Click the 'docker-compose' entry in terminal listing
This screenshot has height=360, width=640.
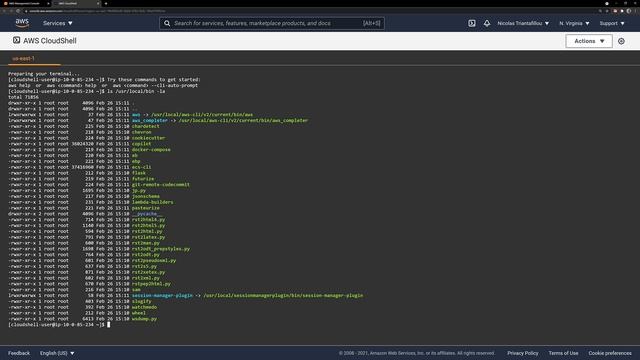(x=151, y=150)
